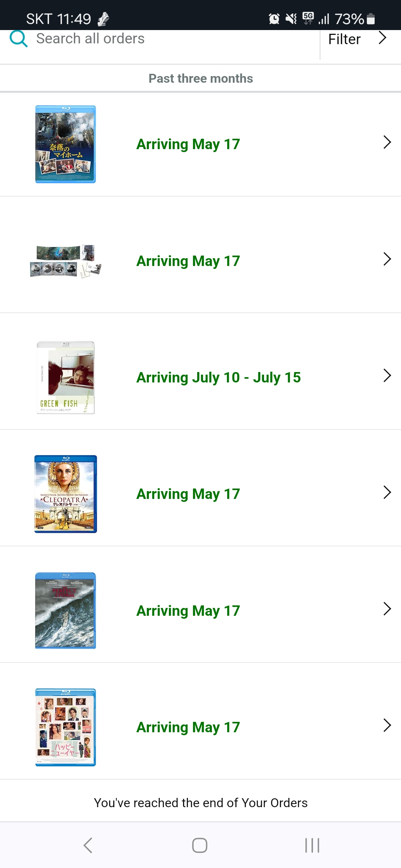Open the Godzilla box set thumbnail
This screenshot has width=401, height=868.
(66, 261)
